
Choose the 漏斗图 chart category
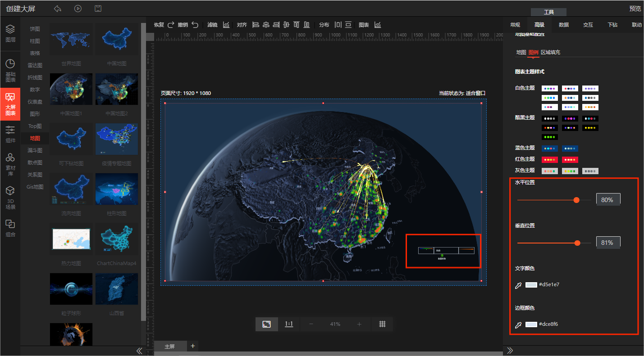tap(35, 150)
